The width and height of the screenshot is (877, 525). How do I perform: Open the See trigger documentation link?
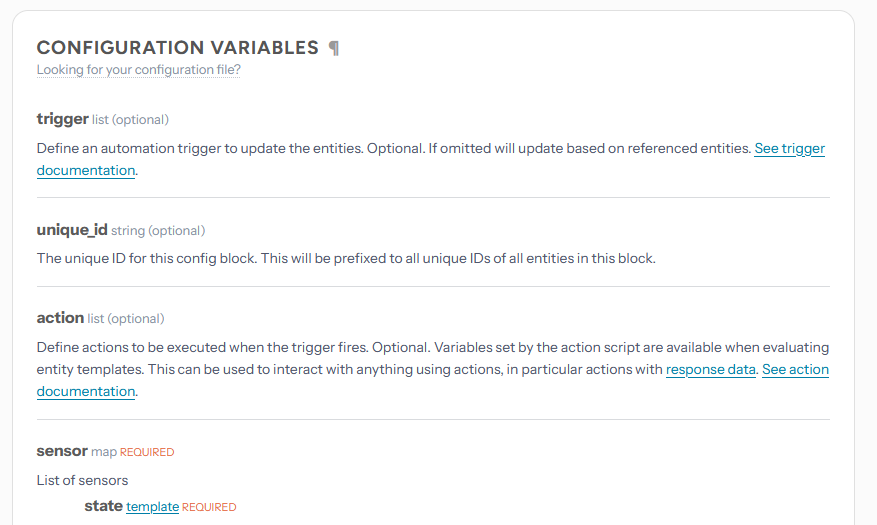pos(790,148)
